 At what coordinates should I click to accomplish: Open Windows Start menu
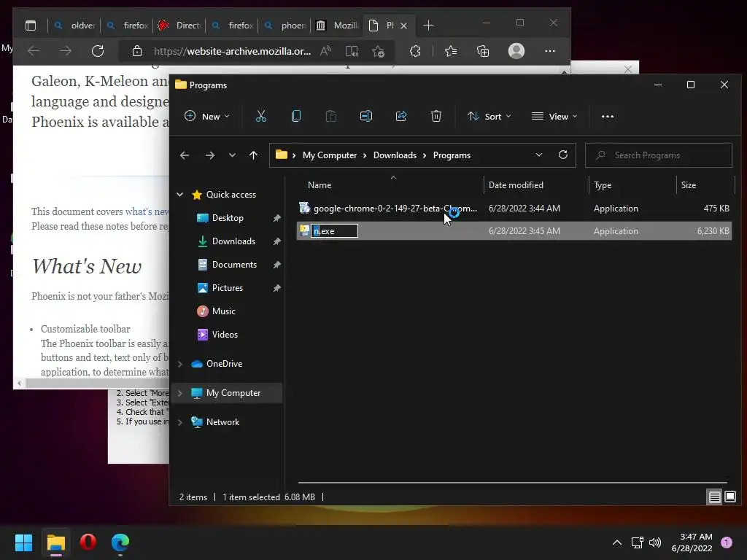23,542
